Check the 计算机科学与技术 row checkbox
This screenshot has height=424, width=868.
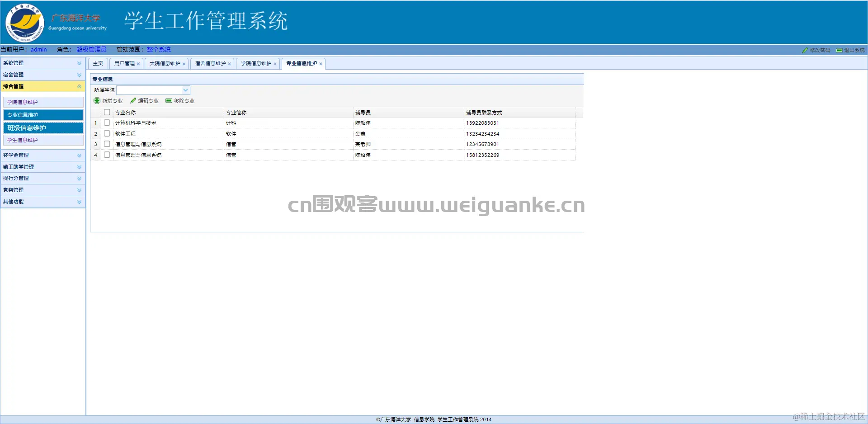point(107,122)
